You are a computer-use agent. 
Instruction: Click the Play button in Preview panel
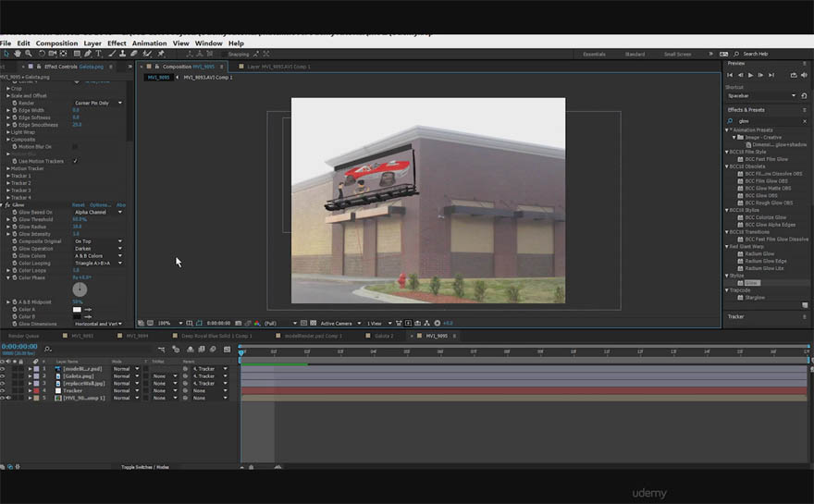point(751,75)
